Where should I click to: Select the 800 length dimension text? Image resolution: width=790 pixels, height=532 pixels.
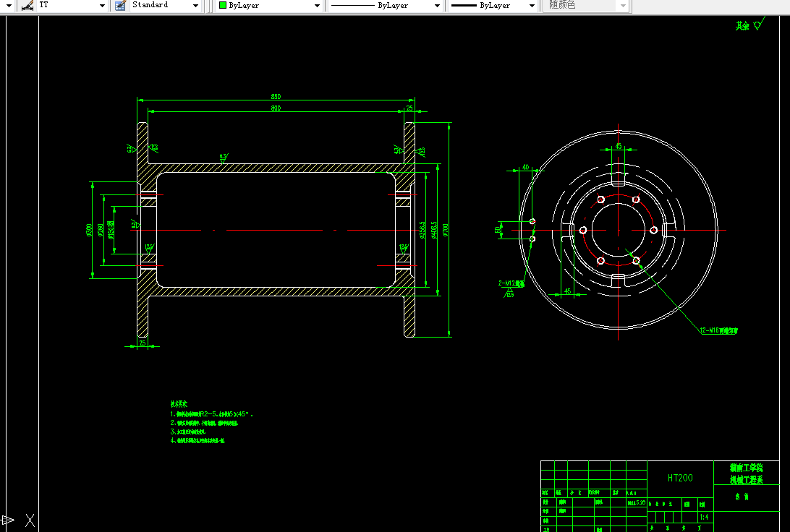pyautogui.click(x=276, y=108)
